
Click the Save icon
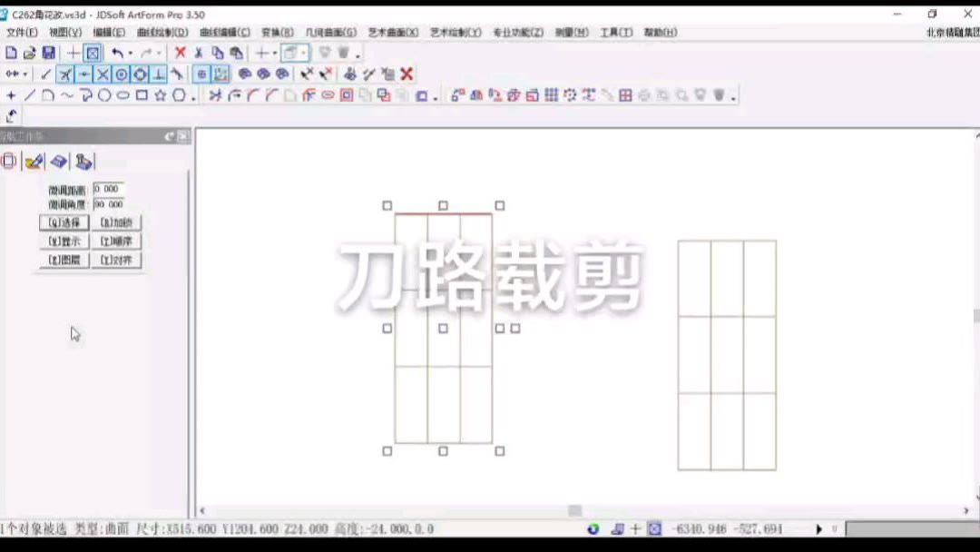pyautogui.click(x=49, y=52)
